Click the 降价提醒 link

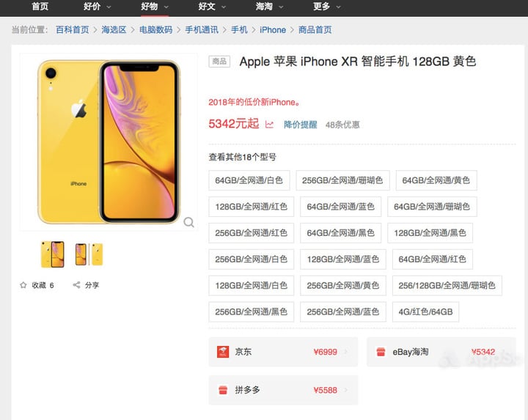point(301,125)
